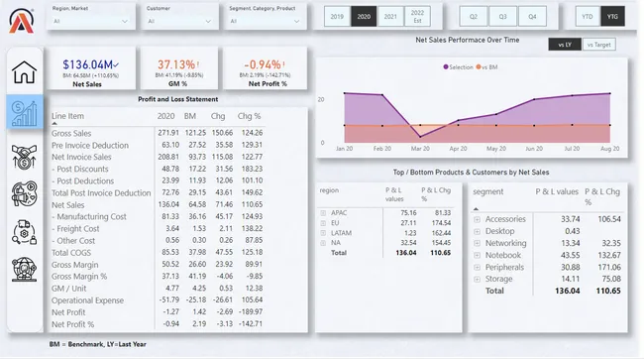Select the Total COGS line item
This screenshot has width=644, height=359.
click(71, 253)
